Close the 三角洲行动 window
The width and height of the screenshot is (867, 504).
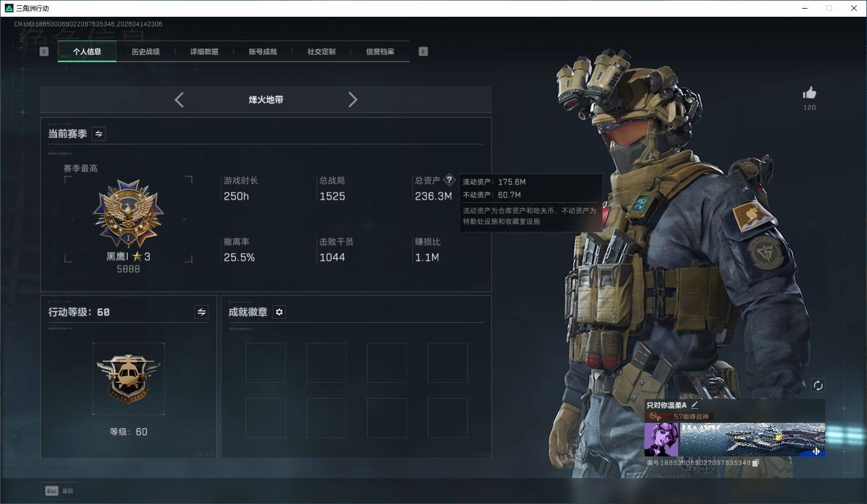pos(854,8)
